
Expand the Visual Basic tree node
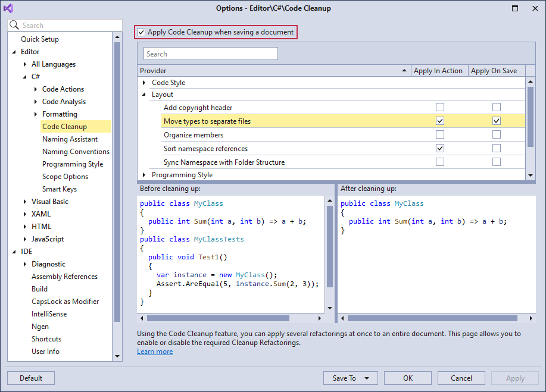[24, 202]
